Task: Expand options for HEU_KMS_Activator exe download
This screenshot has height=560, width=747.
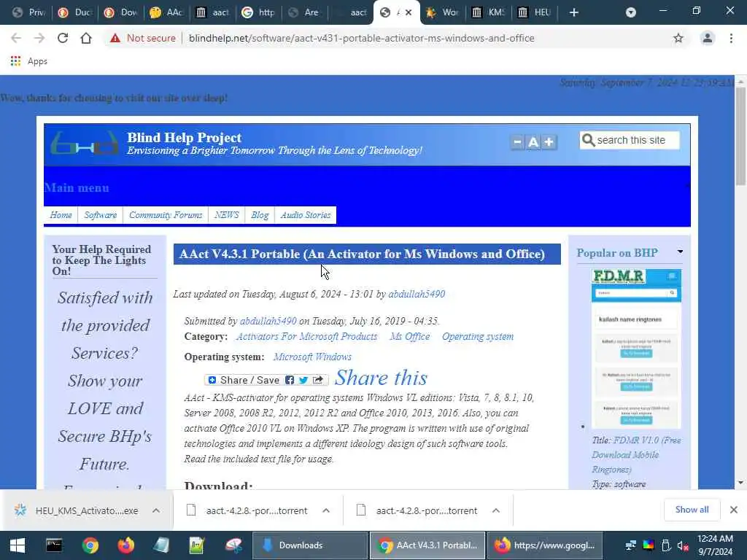Action: 156,510
